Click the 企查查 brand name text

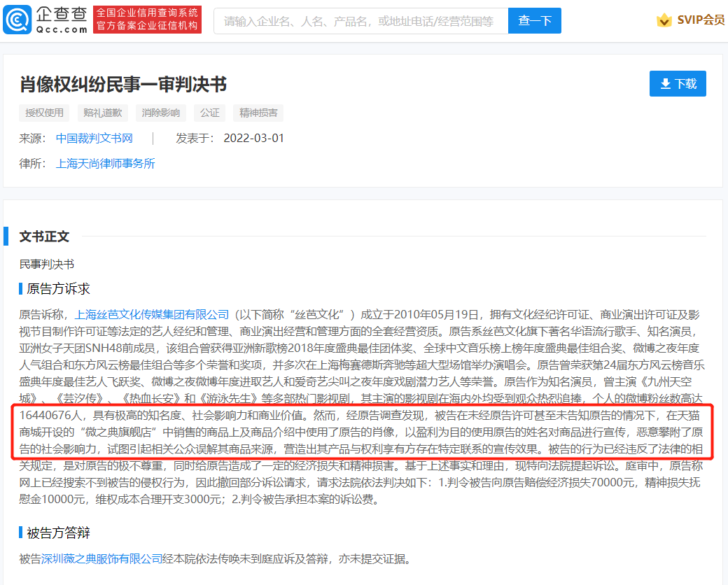pyautogui.click(x=62, y=15)
